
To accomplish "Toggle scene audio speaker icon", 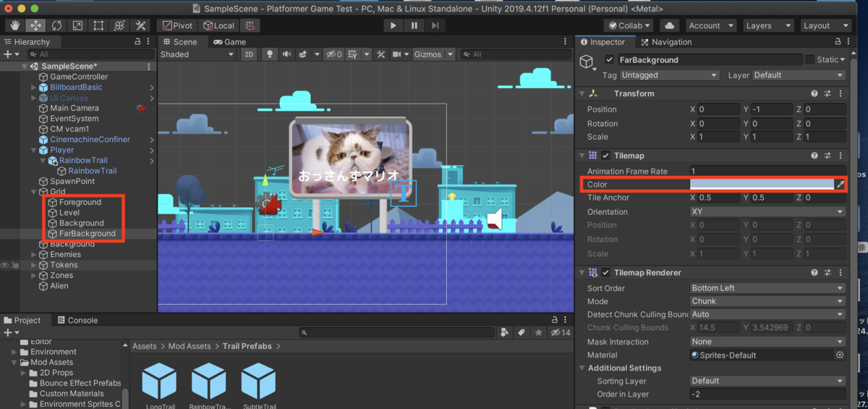I will pyautogui.click(x=287, y=54).
